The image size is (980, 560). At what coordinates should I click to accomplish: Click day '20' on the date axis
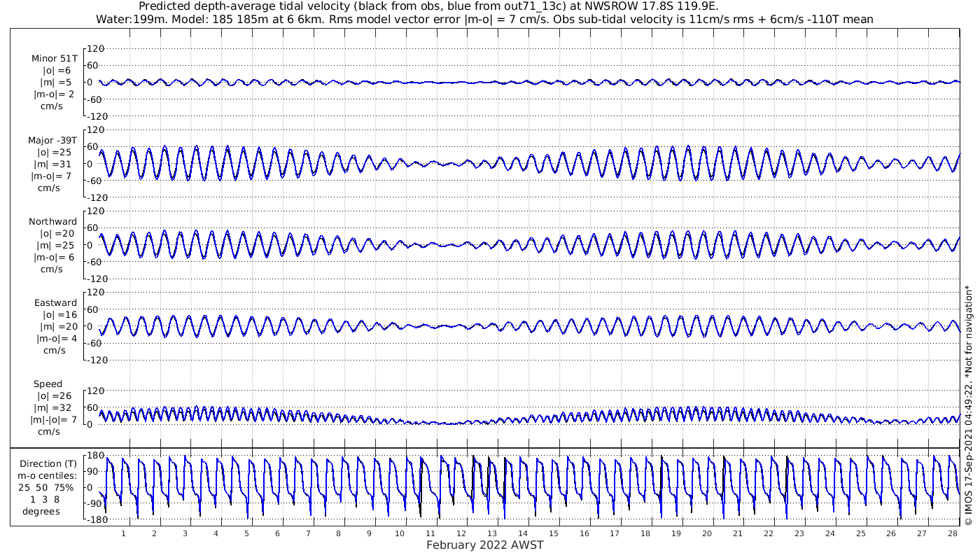point(707,534)
